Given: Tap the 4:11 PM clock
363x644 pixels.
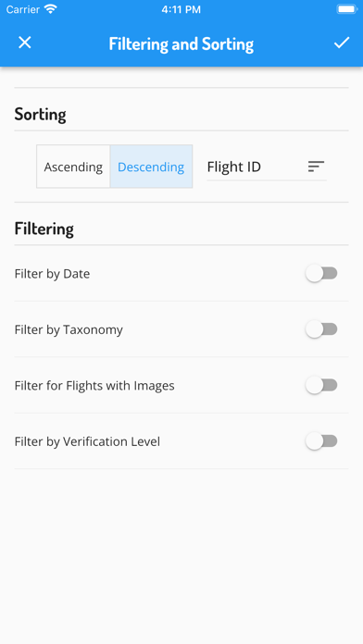Looking at the screenshot, I should click(x=181, y=9).
